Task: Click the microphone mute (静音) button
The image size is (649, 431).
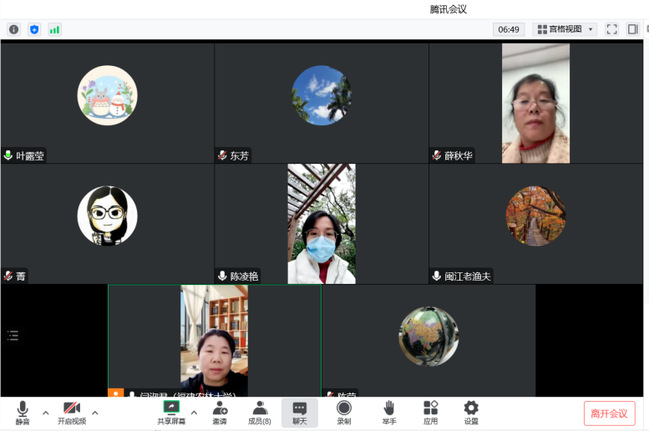Action: point(22,412)
